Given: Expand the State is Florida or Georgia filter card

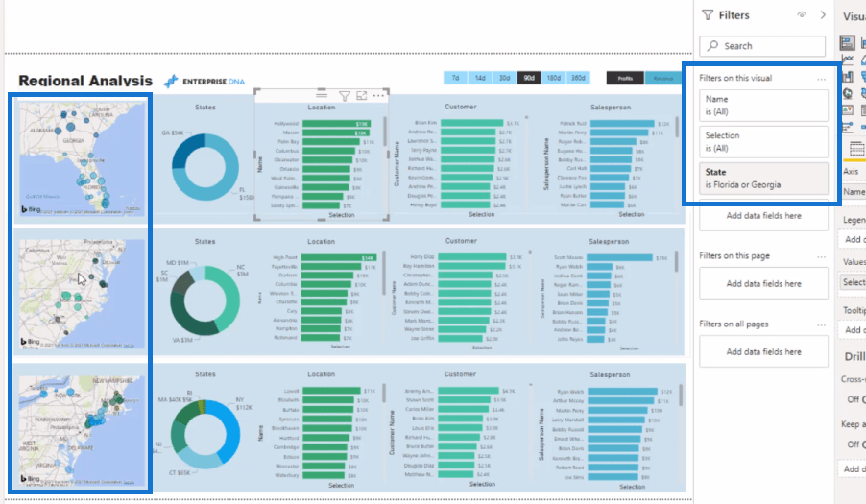Looking at the screenshot, I should pyautogui.click(x=764, y=178).
